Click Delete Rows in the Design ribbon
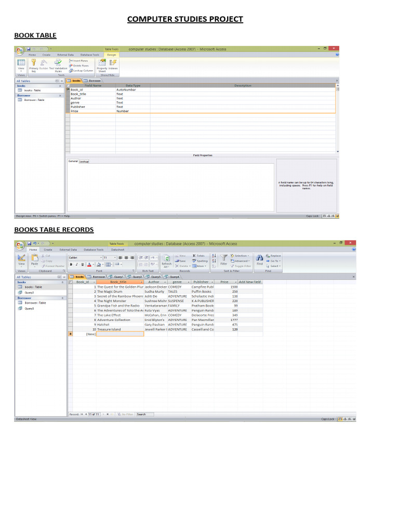The width and height of the screenshot is (399, 532). click(79, 65)
